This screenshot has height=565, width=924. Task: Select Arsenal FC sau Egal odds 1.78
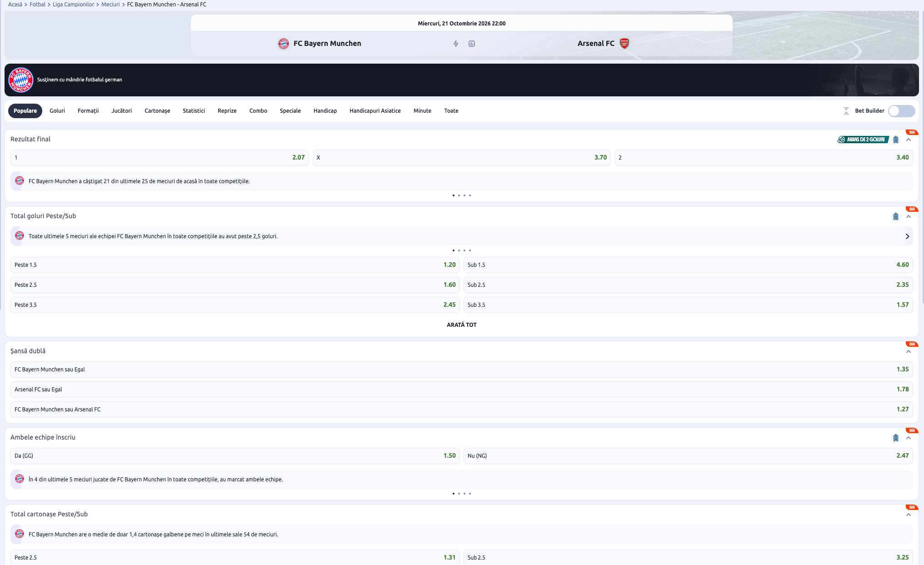pyautogui.click(x=462, y=390)
